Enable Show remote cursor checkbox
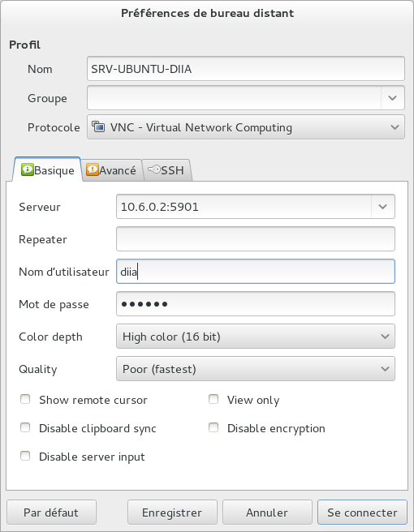Image resolution: width=414 pixels, height=532 pixels. coord(25,399)
